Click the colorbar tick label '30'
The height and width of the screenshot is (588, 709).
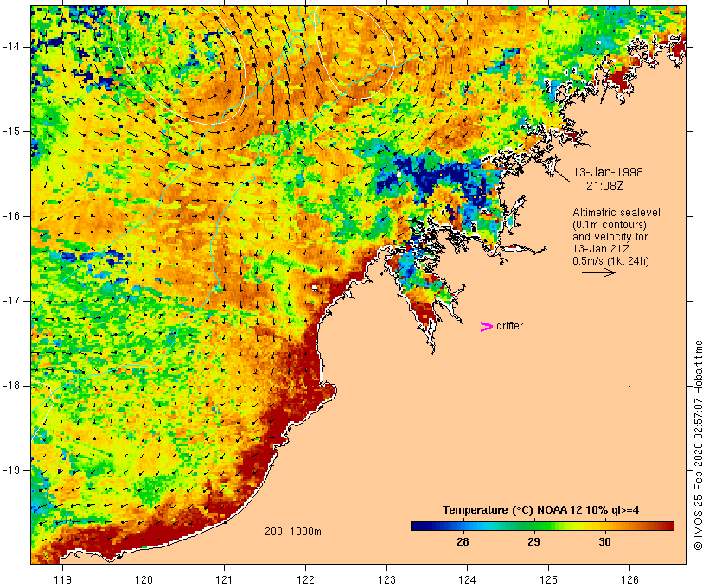pos(605,542)
